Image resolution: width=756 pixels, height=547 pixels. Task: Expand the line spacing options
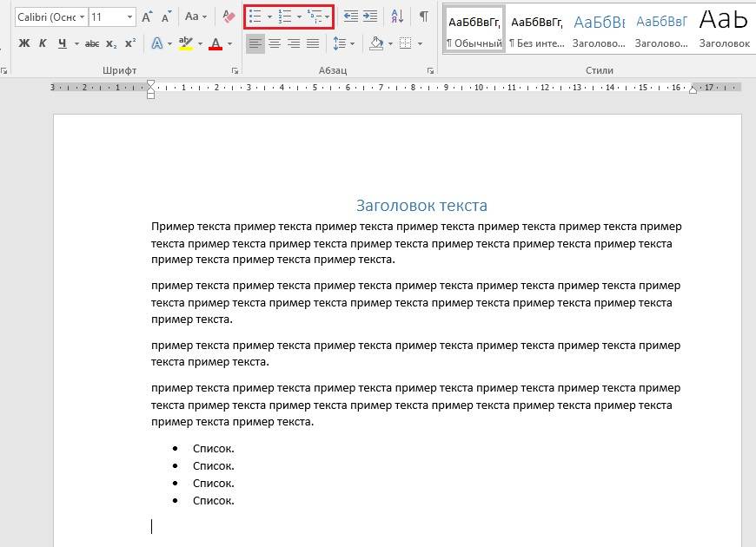[x=349, y=43]
